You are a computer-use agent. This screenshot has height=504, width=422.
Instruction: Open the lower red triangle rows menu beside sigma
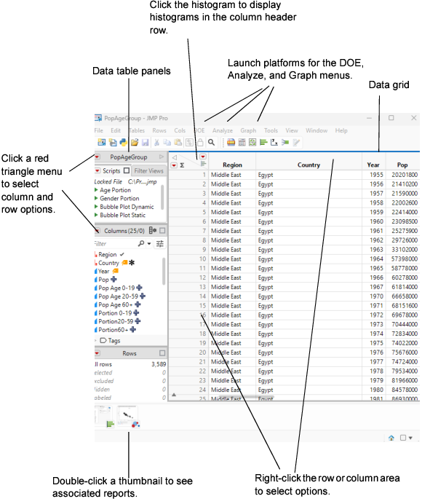click(x=174, y=165)
